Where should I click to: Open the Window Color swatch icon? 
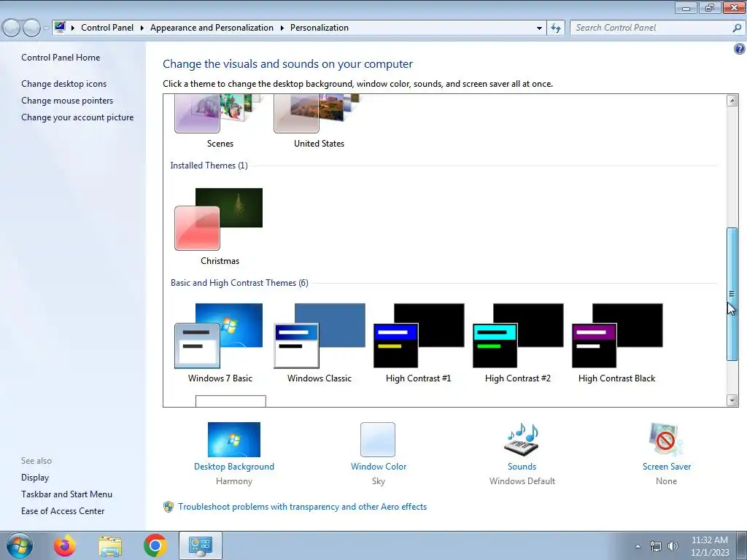[x=378, y=440]
